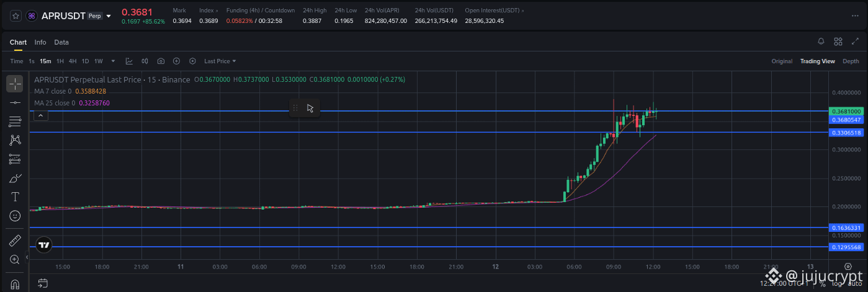Select the XABCD pattern tool
Image resolution: width=868 pixels, height=292 pixels.
click(15, 140)
